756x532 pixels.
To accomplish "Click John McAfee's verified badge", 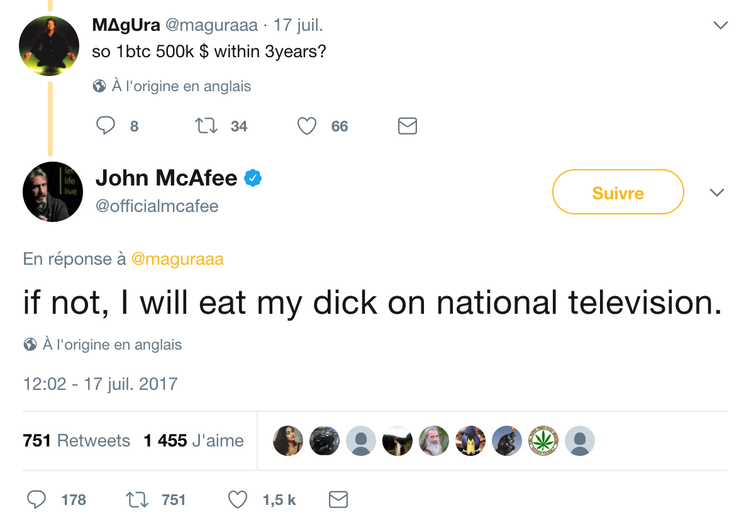I will [253, 178].
